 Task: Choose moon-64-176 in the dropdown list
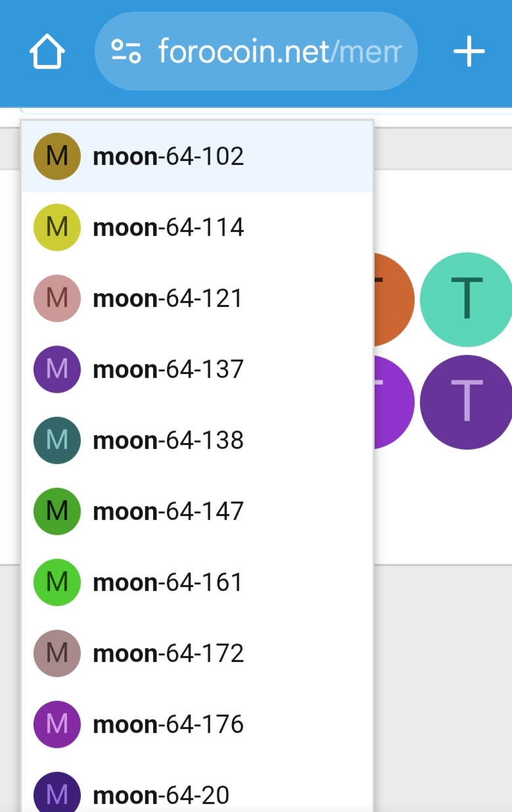[x=168, y=725]
